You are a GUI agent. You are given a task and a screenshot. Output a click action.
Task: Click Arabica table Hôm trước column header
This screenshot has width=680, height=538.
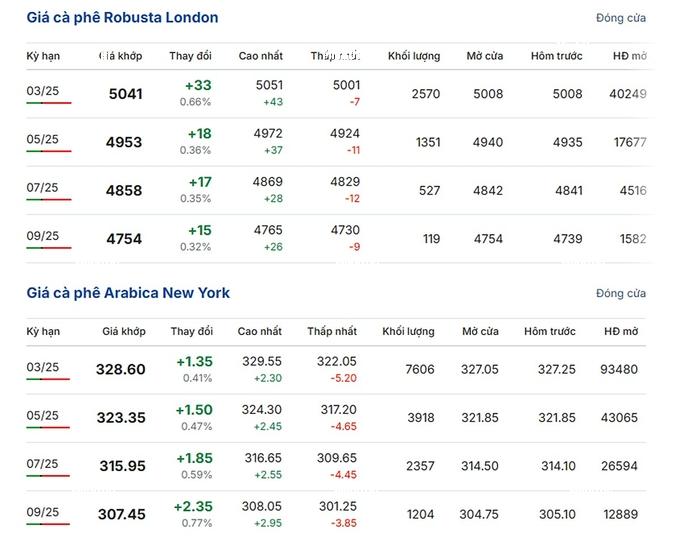550,331
